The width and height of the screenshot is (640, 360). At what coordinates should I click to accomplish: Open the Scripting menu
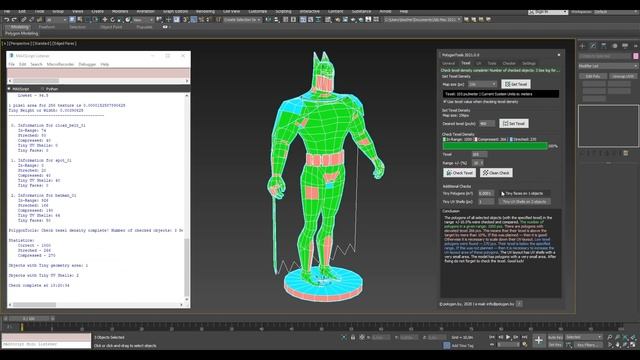point(283,11)
